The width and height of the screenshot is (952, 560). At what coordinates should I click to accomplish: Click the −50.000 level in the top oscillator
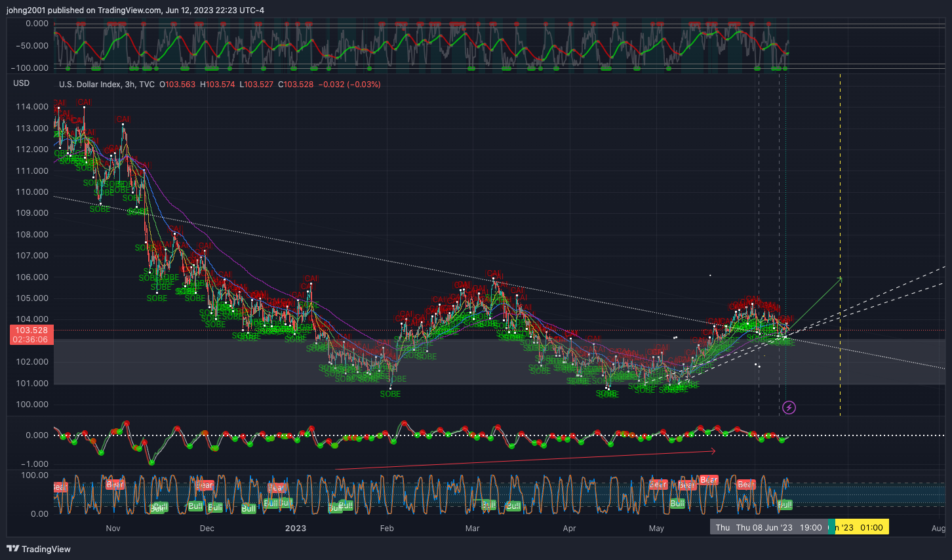pos(33,46)
